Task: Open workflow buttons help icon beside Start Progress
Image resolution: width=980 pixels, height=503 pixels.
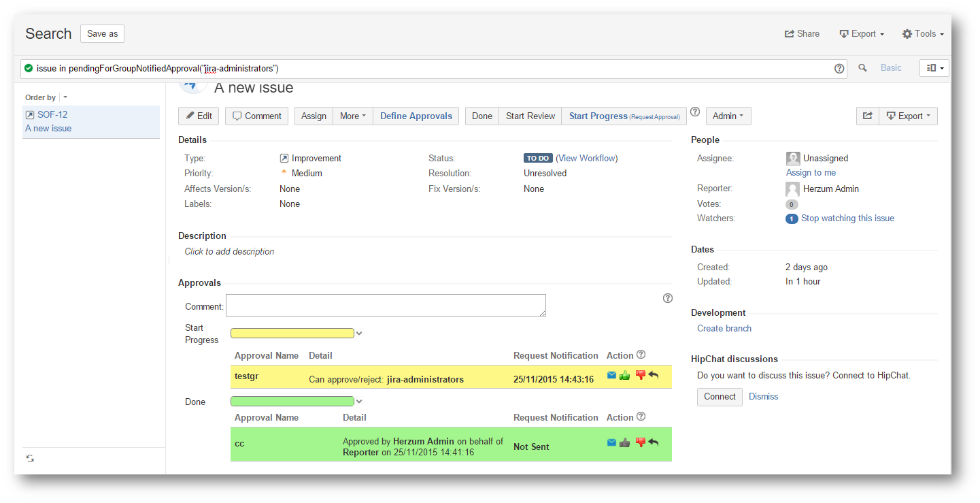Action: tap(694, 112)
